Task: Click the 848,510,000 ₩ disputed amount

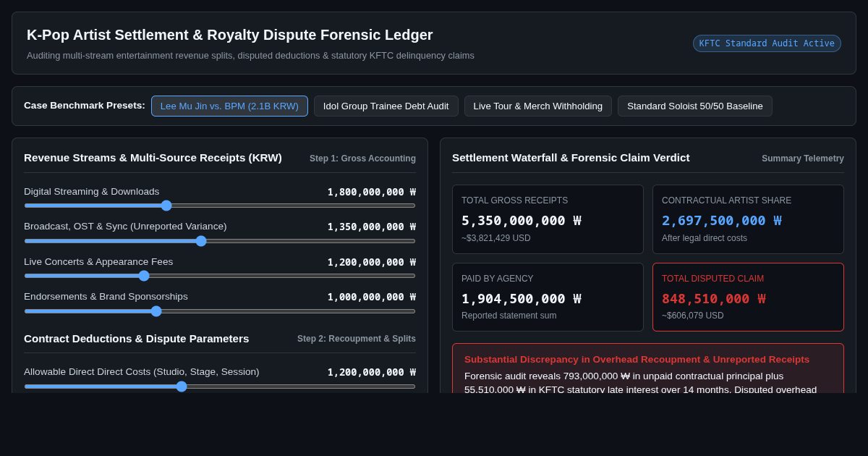Action: click(714, 298)
